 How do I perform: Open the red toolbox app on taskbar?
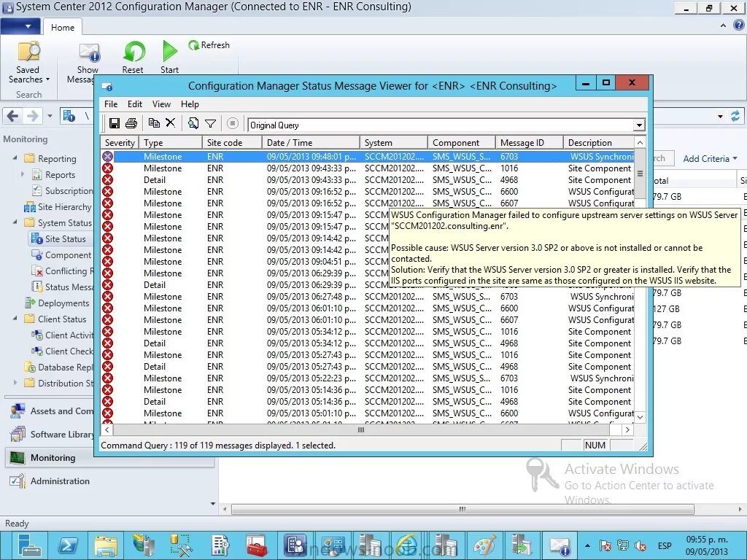(x=256, y=545)
